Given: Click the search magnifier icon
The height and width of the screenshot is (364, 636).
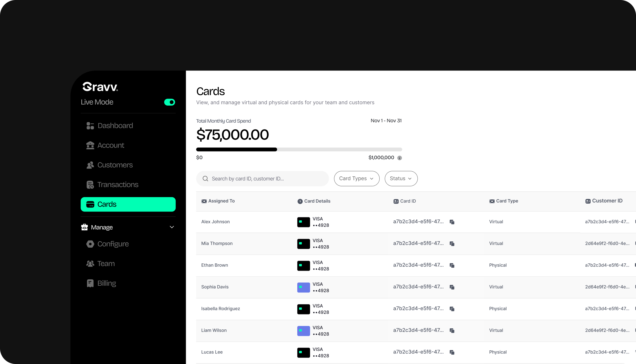Looking at the screenshot, I should pos(205,179).
